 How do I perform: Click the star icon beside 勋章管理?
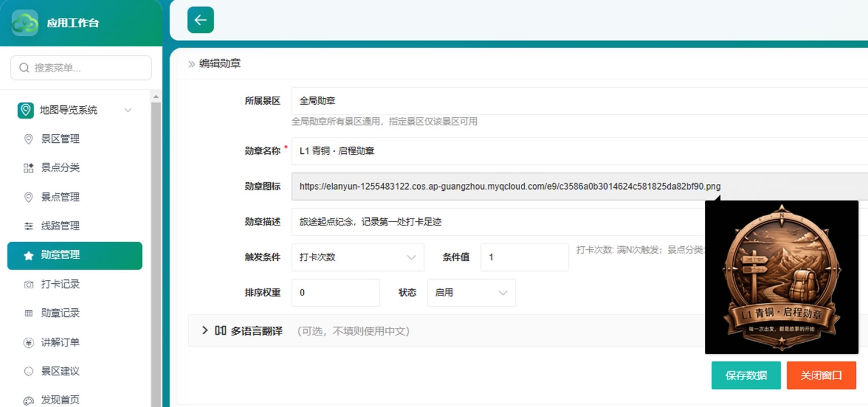pyautogui.click(x=28, y=256)
